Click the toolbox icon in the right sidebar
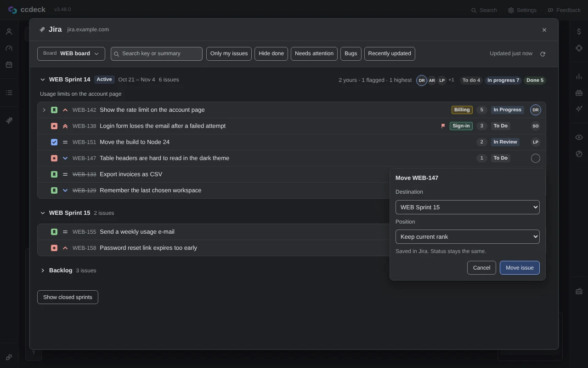This screenshot has width=588, height=368. click(579, 93)
